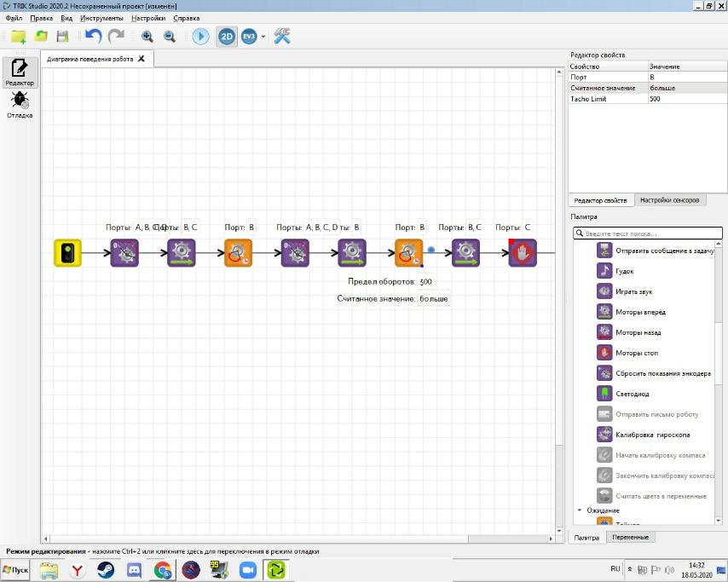Open settings via wrench and screwdriver icon
728x582 pixels.
click(282, 36)
